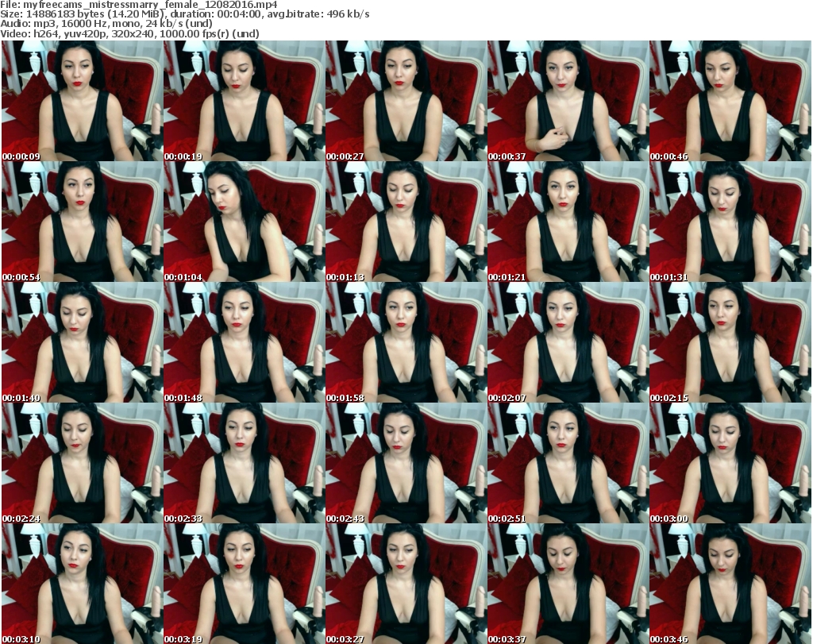813x644 pixels.
Task: Choose the frame timestamped 00:03:00
Action: point(730,463)
